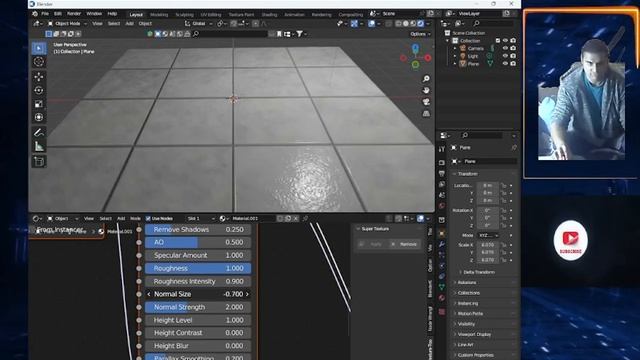Image resolution: width=640 pixels, height=360 pixels.
Task: Click the navigation gizmo blue Z axis
Action: pyautogui.click(x=415, y=49)
